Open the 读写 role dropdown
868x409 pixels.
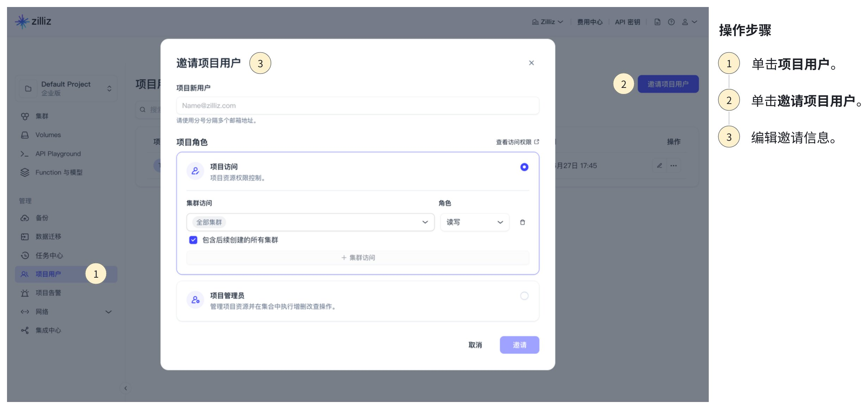click(474, 222)
